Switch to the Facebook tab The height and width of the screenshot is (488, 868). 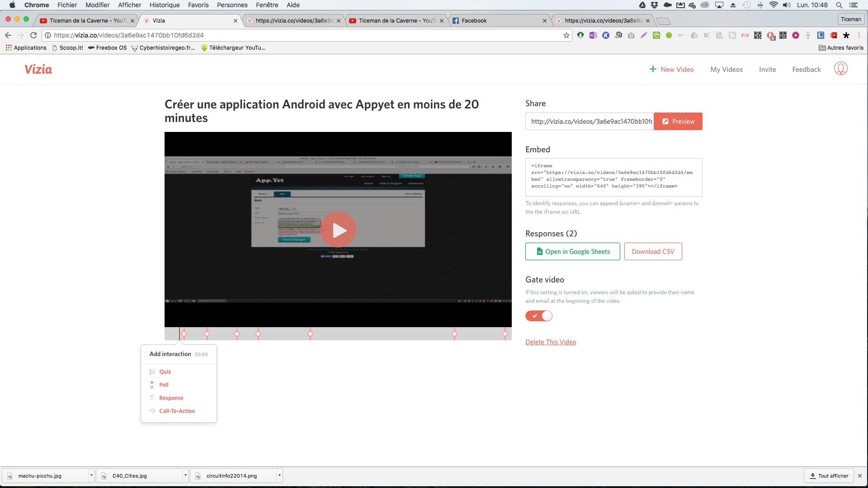tap(500, 20)
